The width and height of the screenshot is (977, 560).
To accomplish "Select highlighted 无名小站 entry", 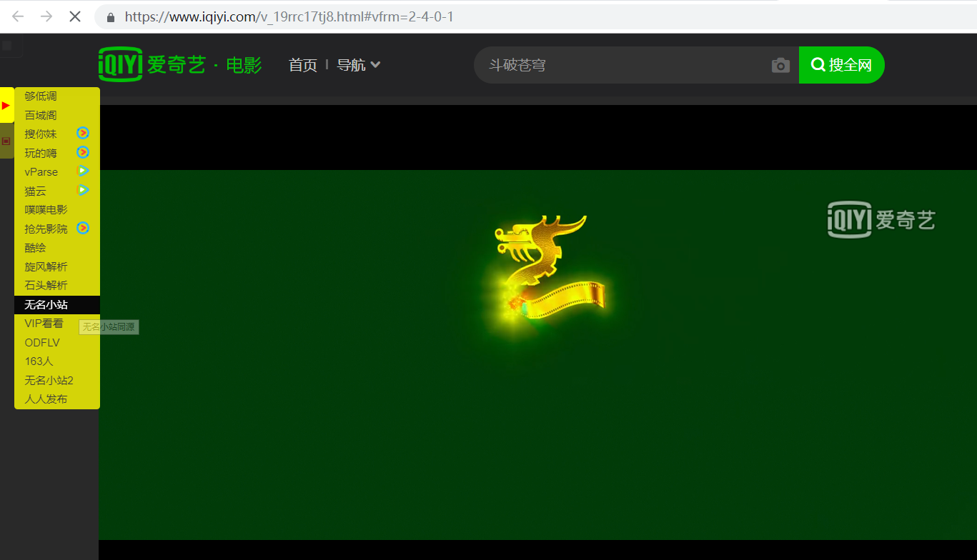I will [57, 304].
